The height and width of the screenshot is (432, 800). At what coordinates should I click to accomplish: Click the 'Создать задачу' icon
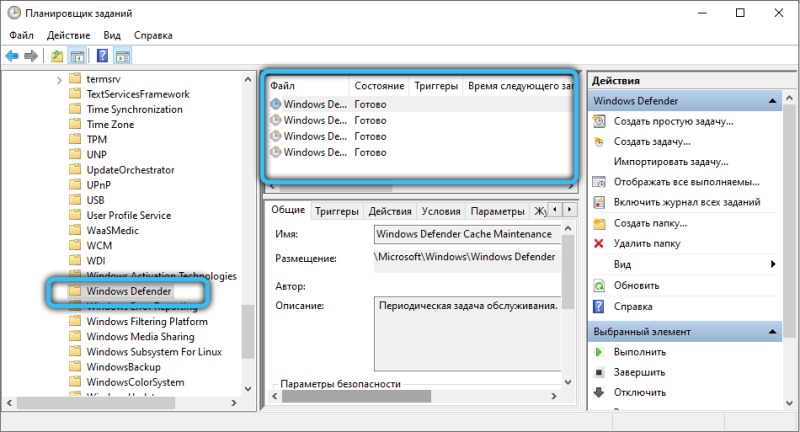(x=599, y=142)
